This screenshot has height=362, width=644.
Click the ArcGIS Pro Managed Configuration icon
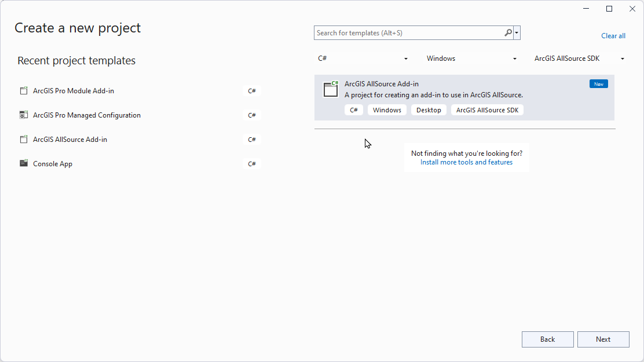coord(24,115)
